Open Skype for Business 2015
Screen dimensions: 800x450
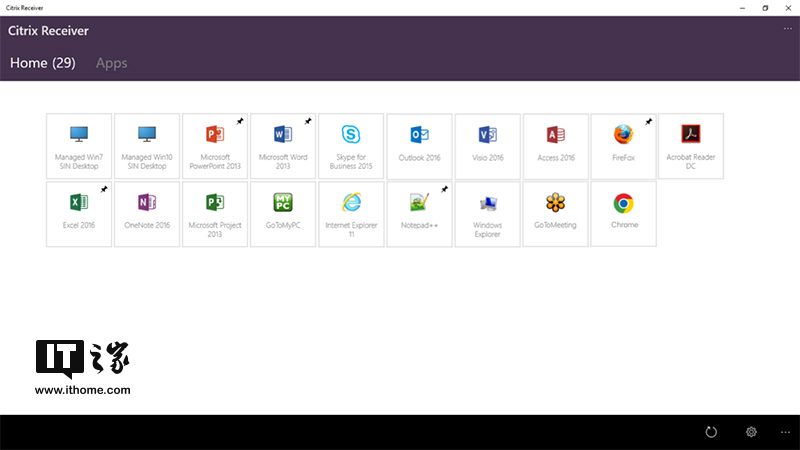tap(351, 146)
